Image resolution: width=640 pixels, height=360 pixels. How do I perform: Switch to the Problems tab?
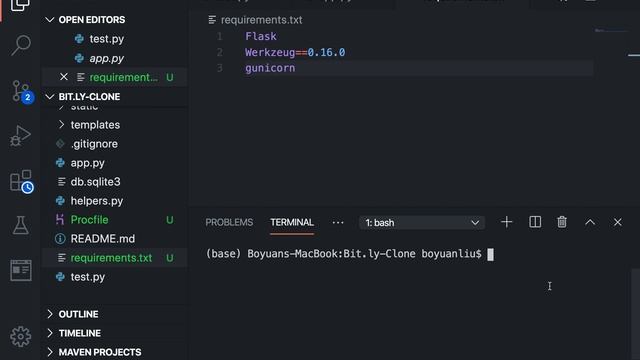click(x=229, y=222)
